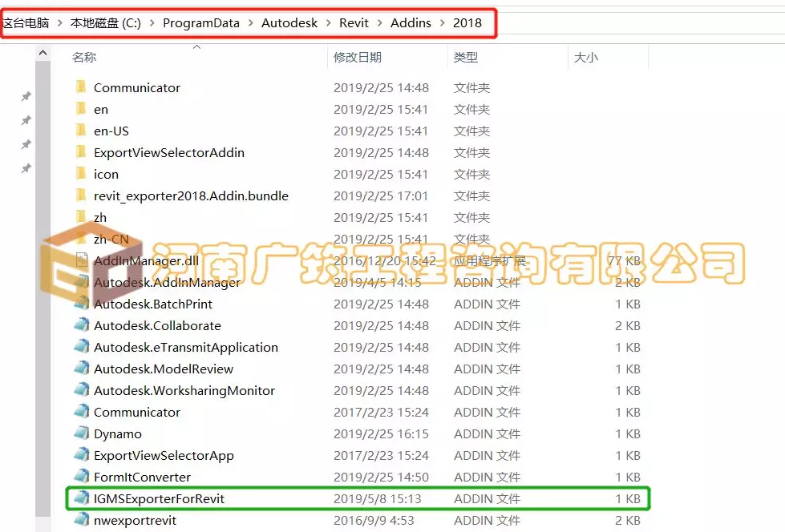Click the Autodesk.WorksharingMonitor file icon

82,390
